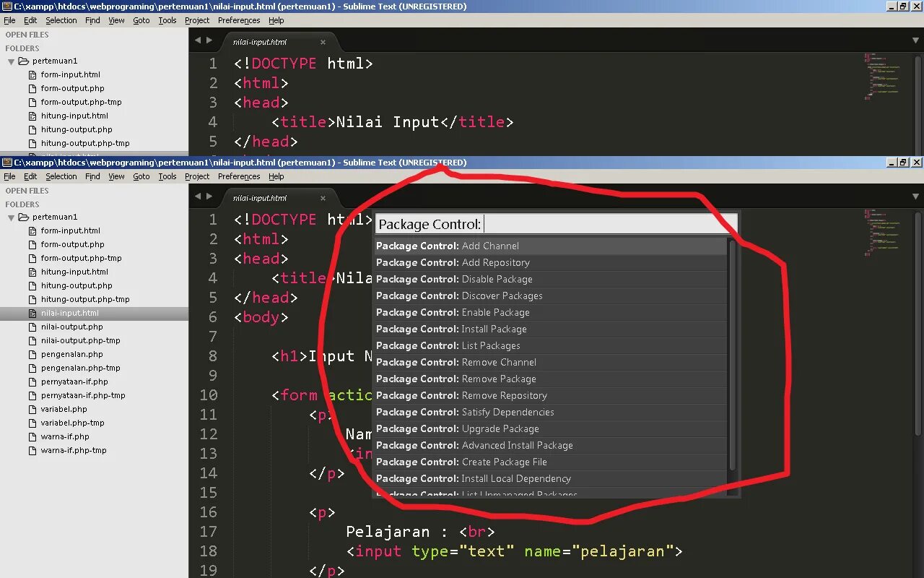
Task: Open Selection menu in lower window
Action: 61,176
